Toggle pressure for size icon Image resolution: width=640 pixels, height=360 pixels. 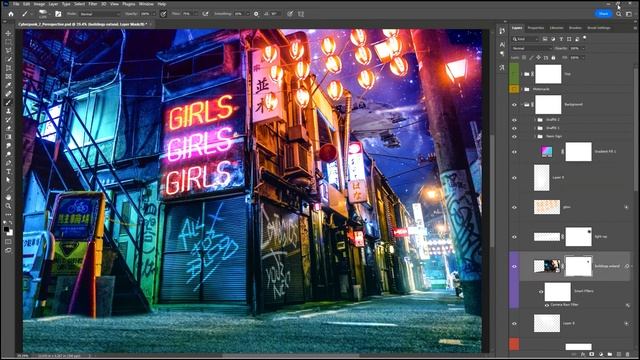coord(290,14)
